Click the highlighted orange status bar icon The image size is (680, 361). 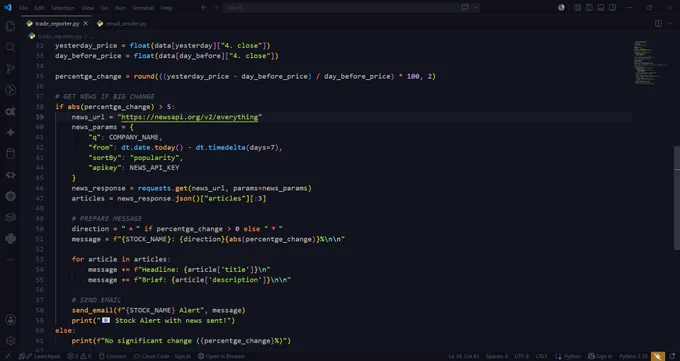(x=657, y=356)
